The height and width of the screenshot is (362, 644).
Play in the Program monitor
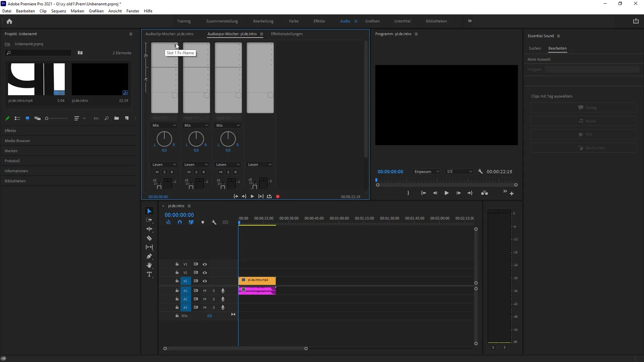pos(446,193)
